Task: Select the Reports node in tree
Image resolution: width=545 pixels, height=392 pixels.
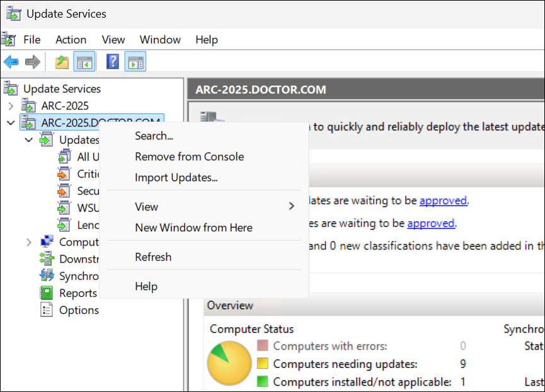Action: click(x=77, y=293)
